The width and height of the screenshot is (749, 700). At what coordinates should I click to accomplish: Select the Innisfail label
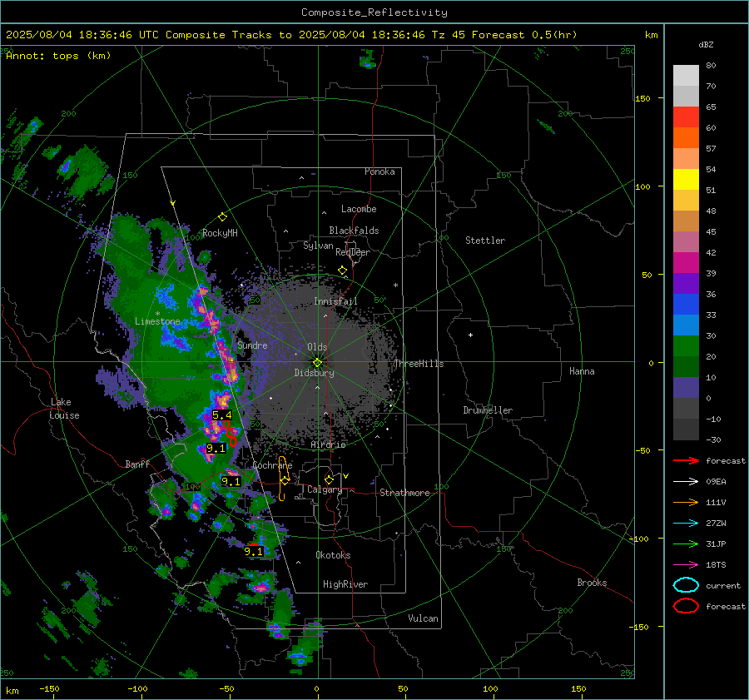[x=335, y=301]
